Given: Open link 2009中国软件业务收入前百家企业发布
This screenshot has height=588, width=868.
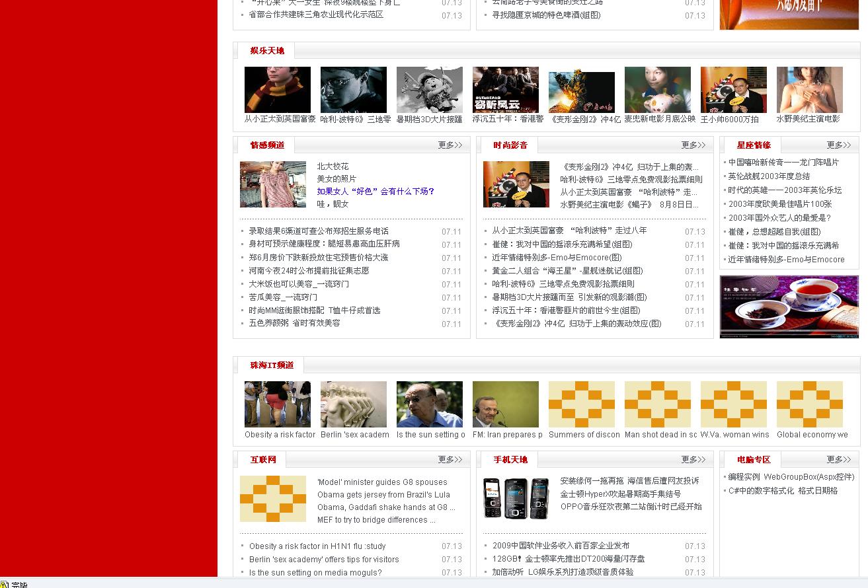Looking at the screenshot, I should coord(561,546).
